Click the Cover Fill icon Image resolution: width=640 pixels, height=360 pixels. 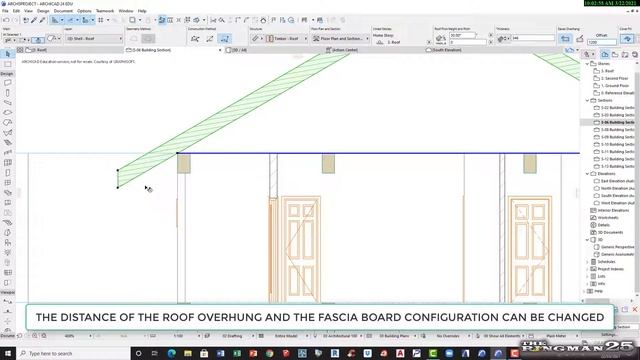pos(627,38)
